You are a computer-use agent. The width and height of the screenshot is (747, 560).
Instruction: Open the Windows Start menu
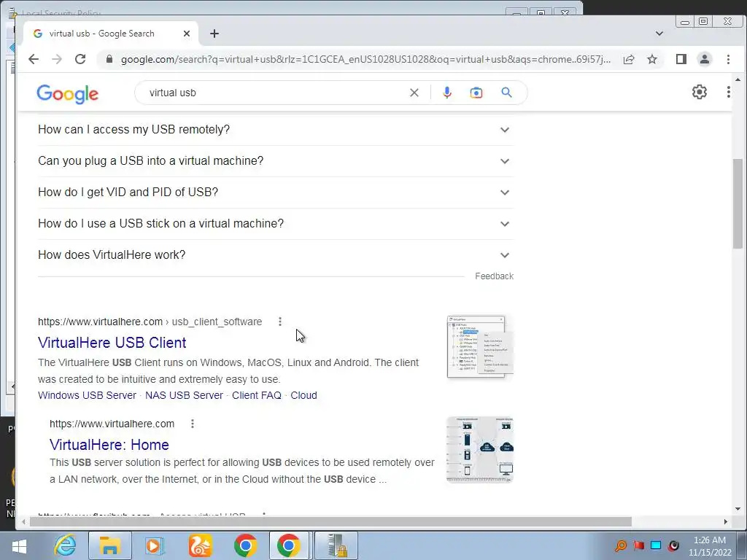pyautogui.click(x=18, y=545)
